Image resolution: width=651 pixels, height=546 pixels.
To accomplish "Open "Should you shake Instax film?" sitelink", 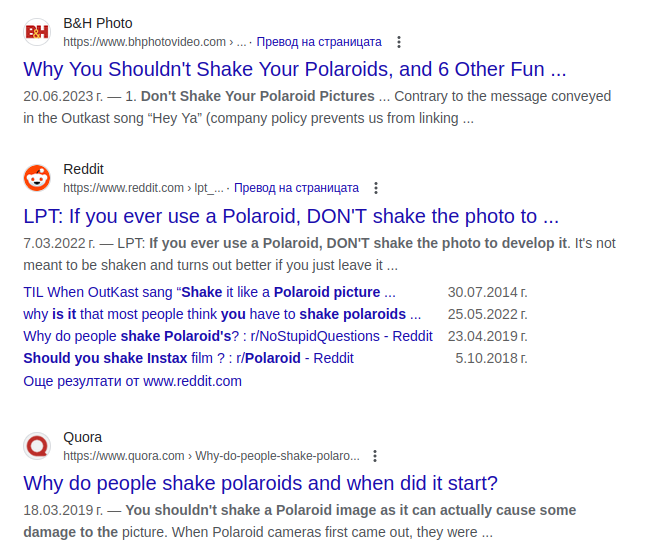I will 188,358.
